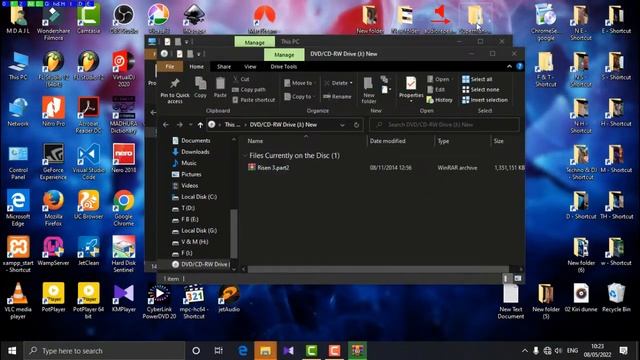Screen dimensions: 640x360
Task: Click the Refresh button near address bar
Action: (356, 124)
